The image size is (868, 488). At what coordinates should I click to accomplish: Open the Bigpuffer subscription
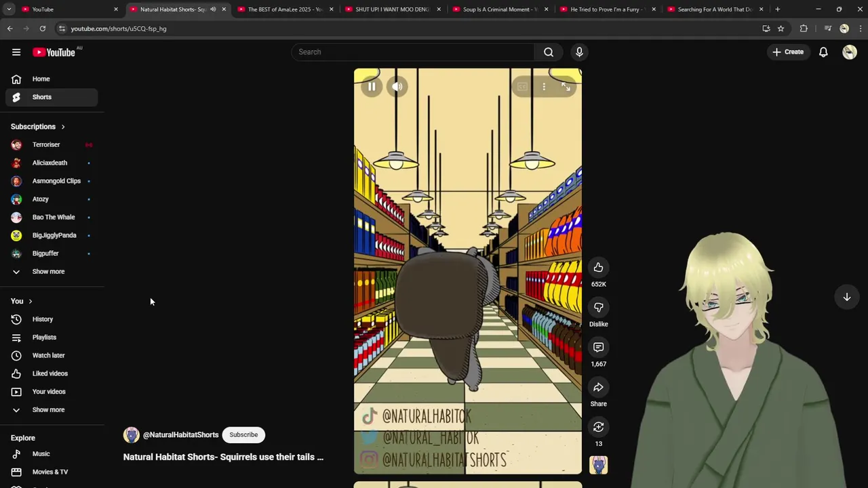52,253
